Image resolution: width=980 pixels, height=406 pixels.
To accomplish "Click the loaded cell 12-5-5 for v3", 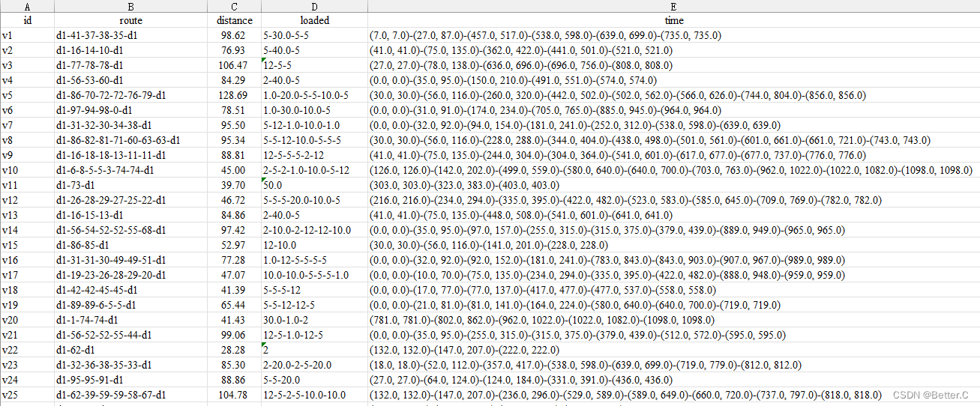I will tap(314, 65).
